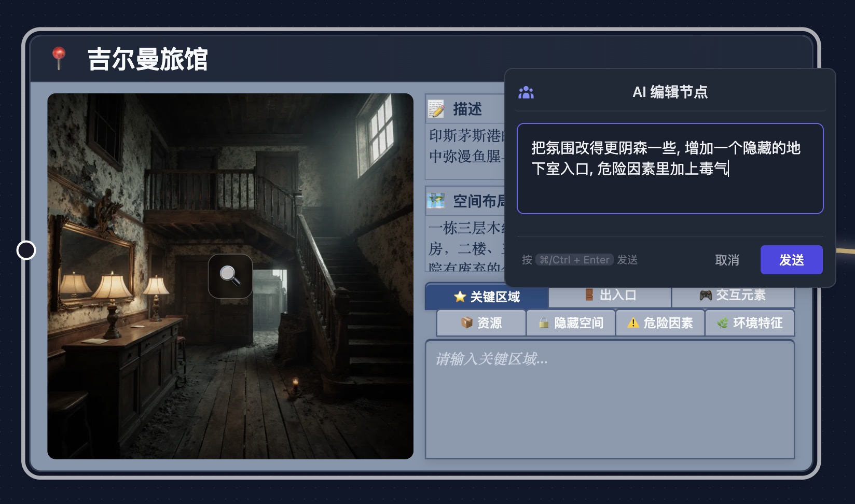Click the box icon on 资源 tab
Screen dimensions: 855x504
pos(466,323)
